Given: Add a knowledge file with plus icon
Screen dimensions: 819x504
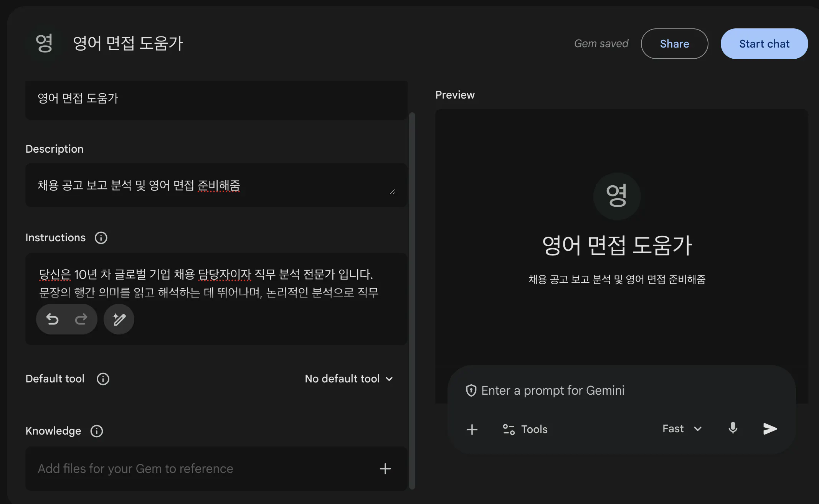Looking at the screenshot, I should (385, 469).
